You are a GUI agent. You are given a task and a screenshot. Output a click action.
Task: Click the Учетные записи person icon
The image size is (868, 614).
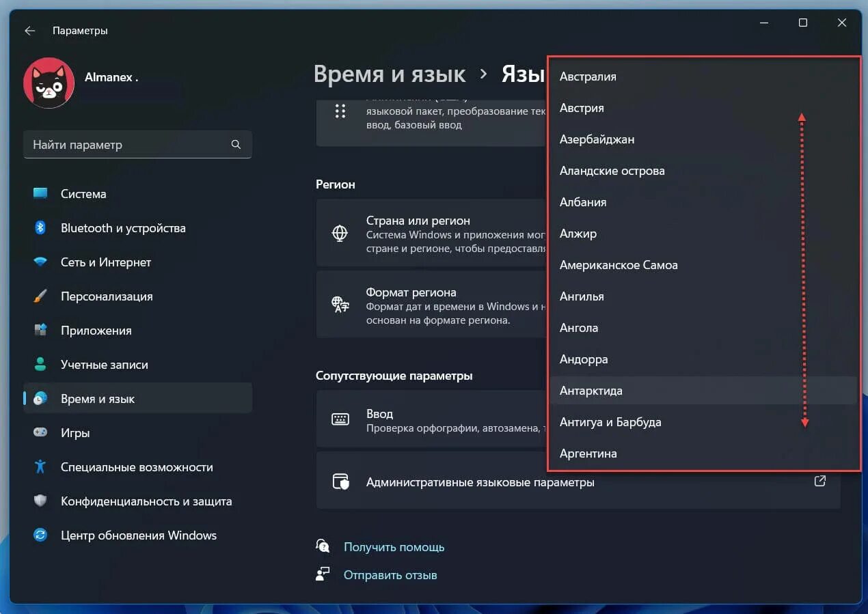[40, 365]
